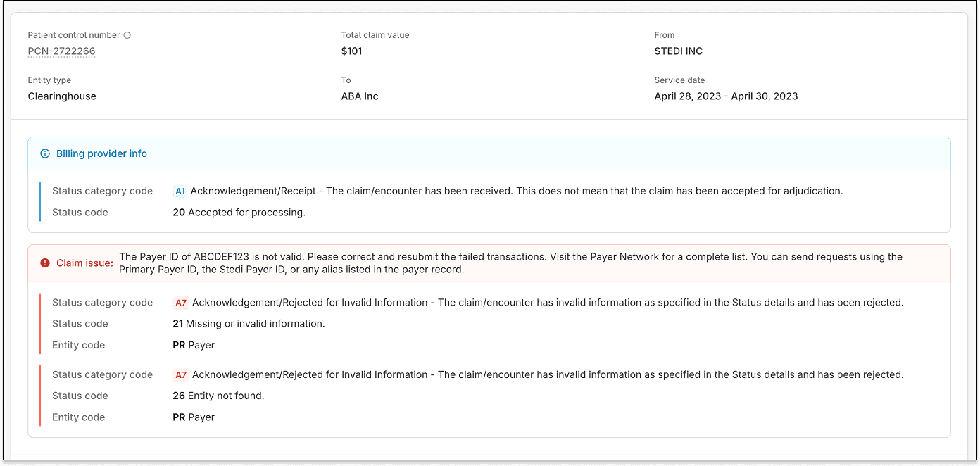Viewport: 980px width, 466px height.
Task: Expand the first A7 rejection details section
Action: [x=181, y=302]
